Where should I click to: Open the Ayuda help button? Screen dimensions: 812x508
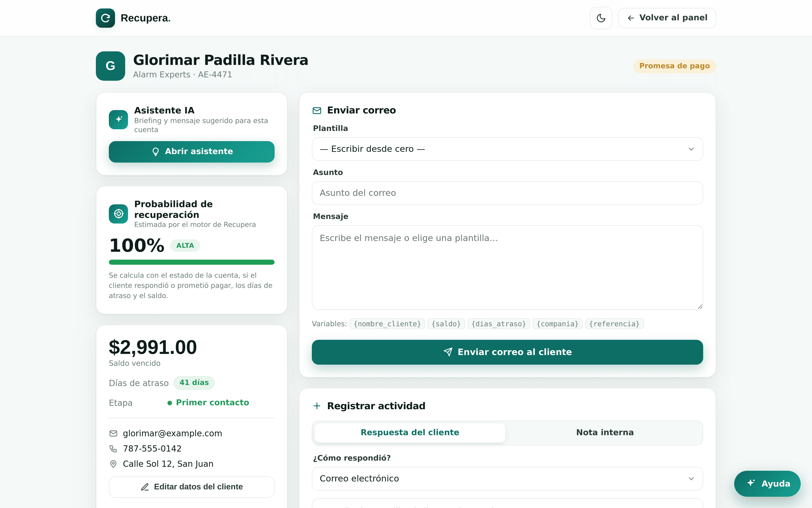[767, 484]
